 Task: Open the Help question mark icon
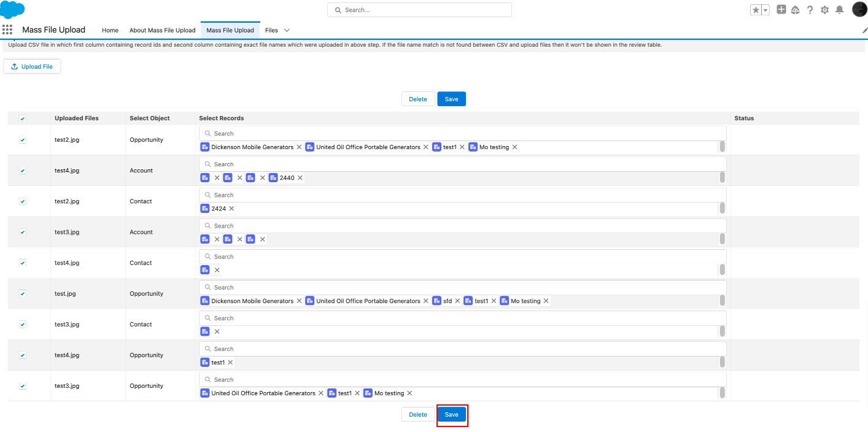[x=810, y=10]
